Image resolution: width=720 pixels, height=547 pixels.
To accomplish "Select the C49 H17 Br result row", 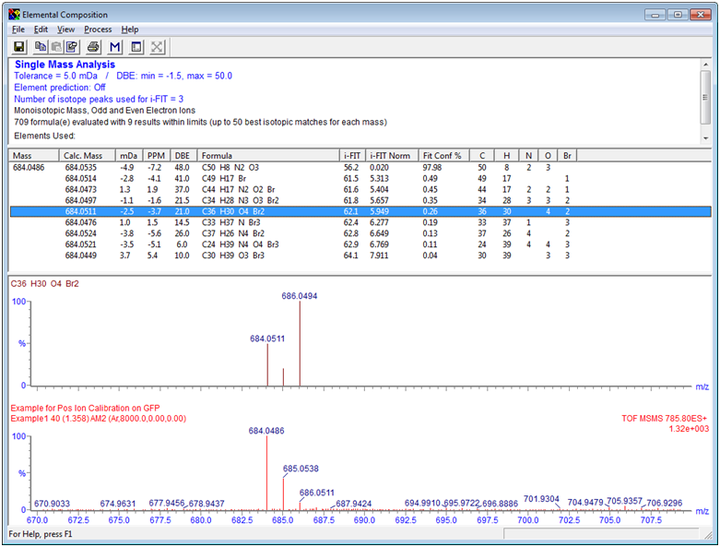I will coord(224,178).
